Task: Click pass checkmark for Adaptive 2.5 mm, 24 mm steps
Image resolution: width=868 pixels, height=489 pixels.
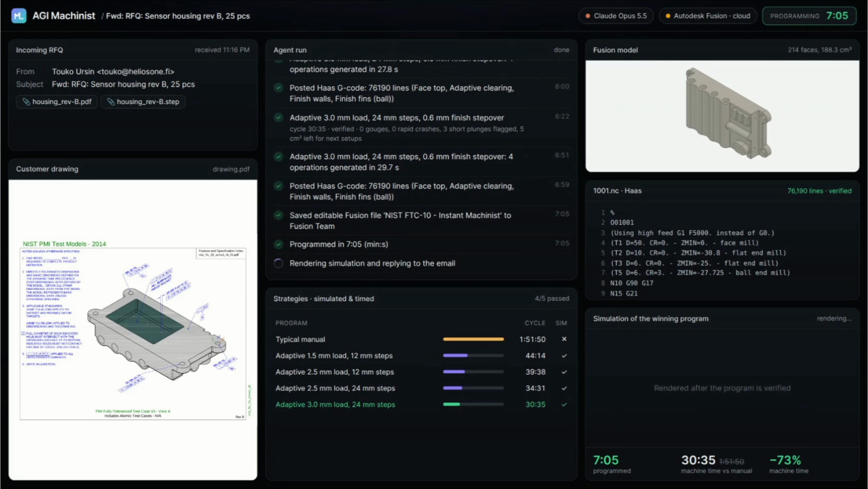Action: pos(564,388)
